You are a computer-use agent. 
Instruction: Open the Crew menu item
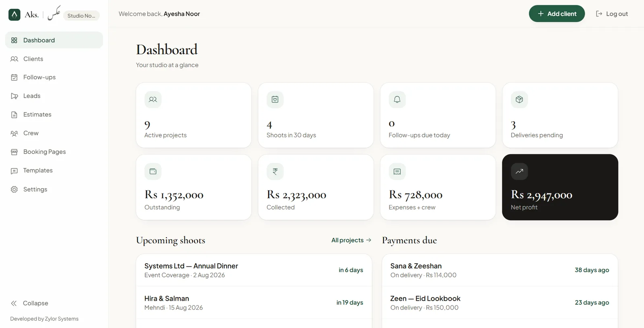54,133
